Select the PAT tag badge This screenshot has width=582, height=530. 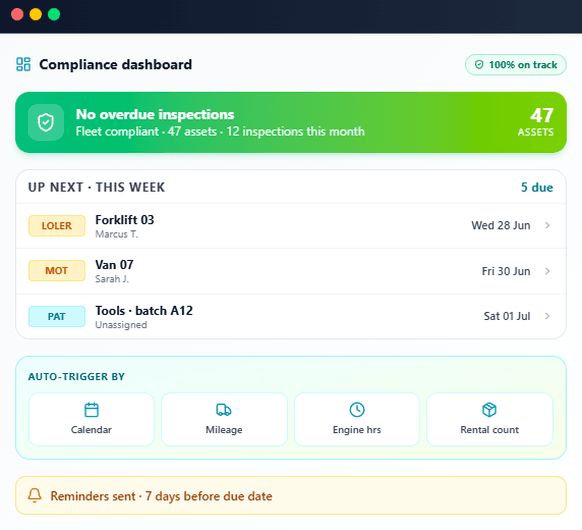[x=57, y=316]
